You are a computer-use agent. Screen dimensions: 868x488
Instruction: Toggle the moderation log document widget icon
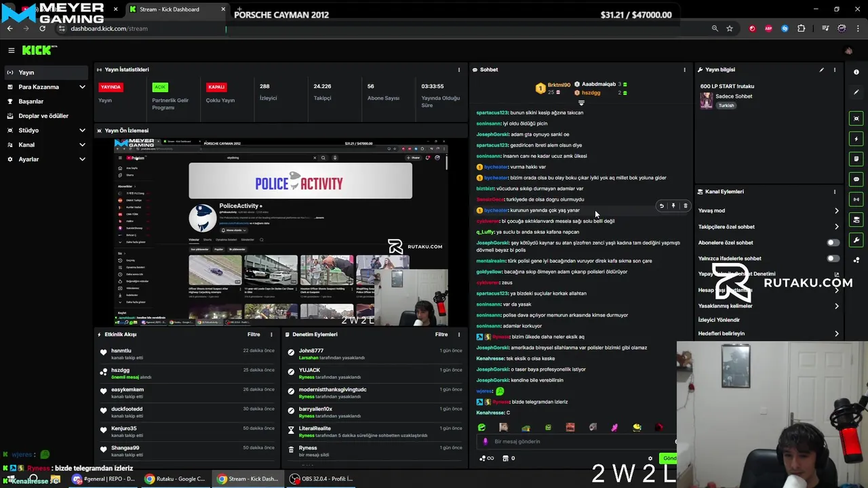[x=856, y=159]
